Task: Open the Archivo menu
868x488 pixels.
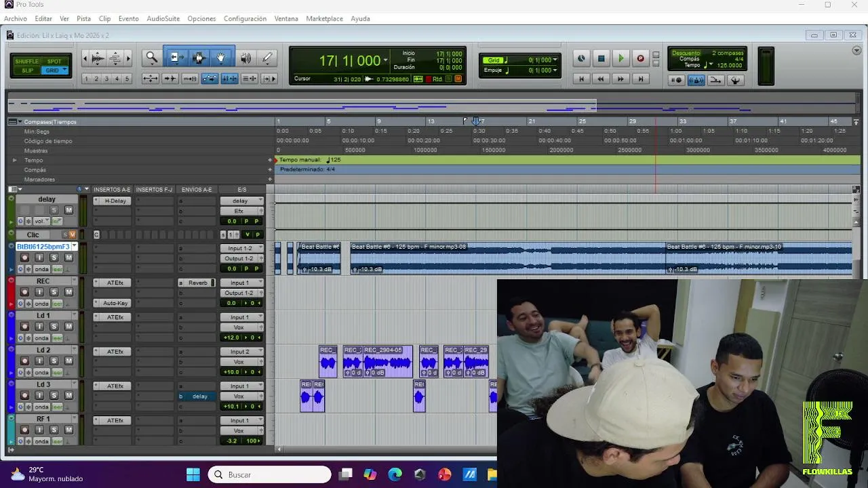Action: pyautogui.click(x=16, y=18)
